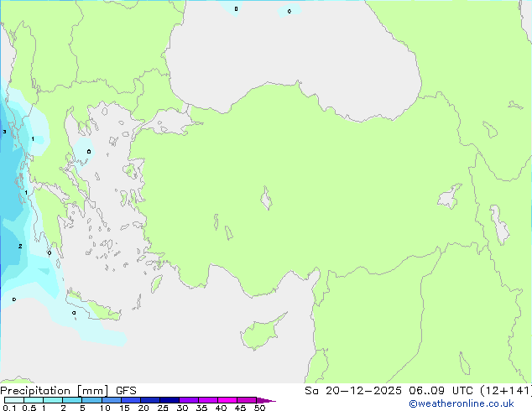This screenshot has height=411, width=532.
Task: Click the 'GFS' model label
Action: (x=126, y=391)
